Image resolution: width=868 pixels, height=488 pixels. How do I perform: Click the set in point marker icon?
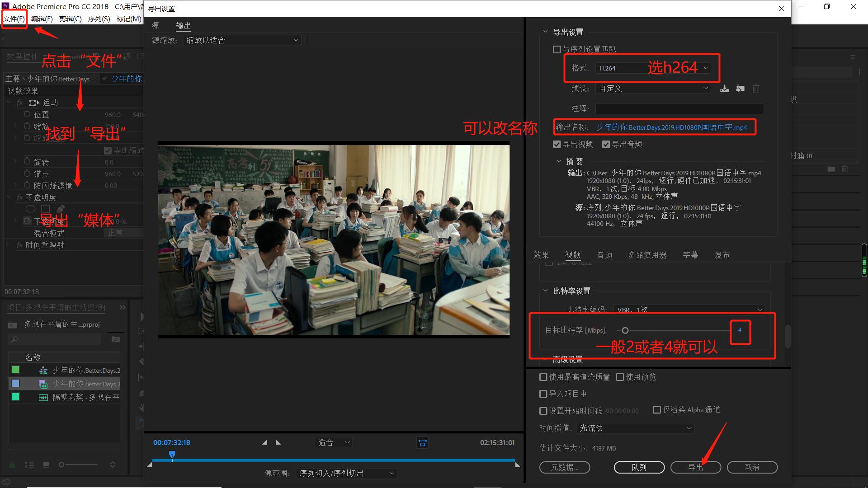click(265, 442)
